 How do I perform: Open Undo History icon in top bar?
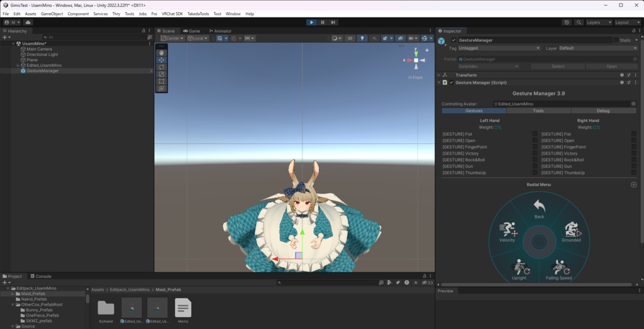pos(567,22)
